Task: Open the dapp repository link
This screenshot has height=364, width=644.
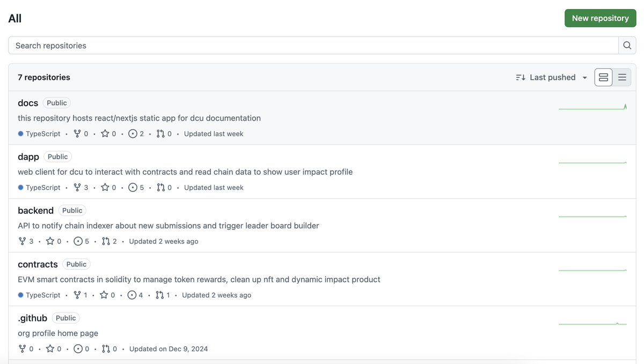Action: click(28, 157)
